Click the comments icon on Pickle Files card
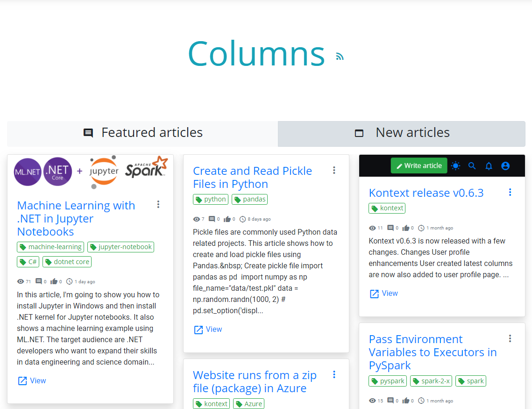The image size is (532, 409). click(212, 219)
